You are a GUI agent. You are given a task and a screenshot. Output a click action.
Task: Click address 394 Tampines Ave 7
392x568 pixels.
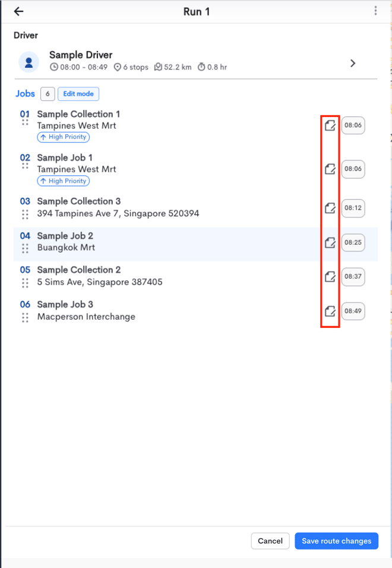[x=118, y=213]
